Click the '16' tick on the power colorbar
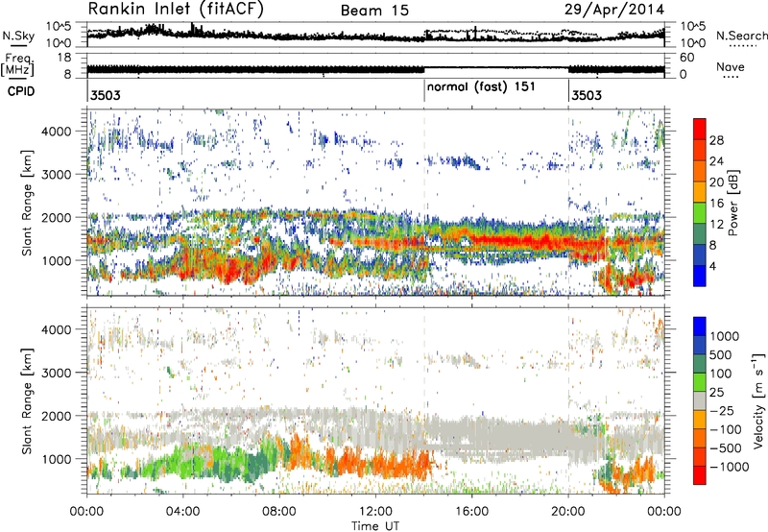Image resolution: width=768 pixels, height=532 pixels. point(716,204)
